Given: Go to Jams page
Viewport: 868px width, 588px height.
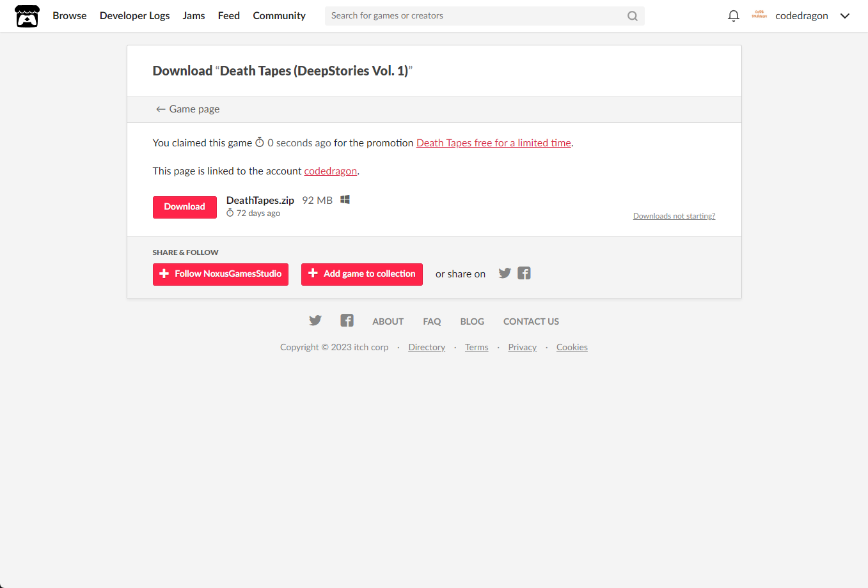Looking at the screenshot, I should 194,16.
